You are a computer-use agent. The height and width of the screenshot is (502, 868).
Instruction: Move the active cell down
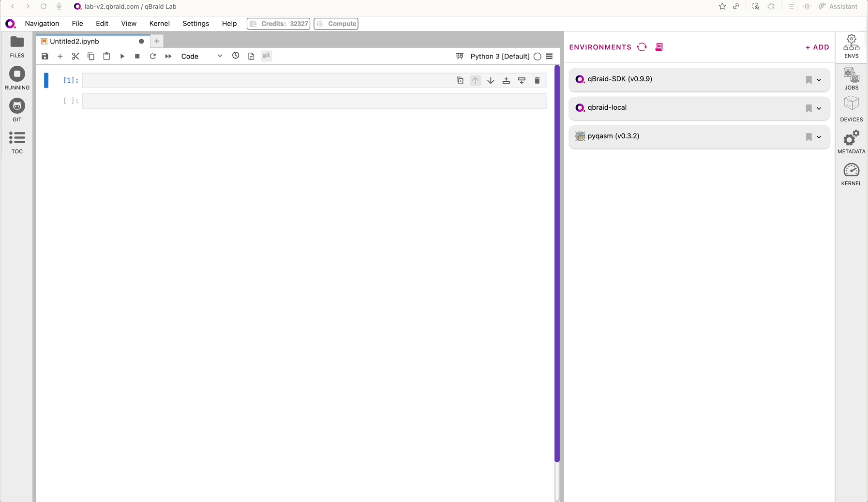tap(491, 80)
